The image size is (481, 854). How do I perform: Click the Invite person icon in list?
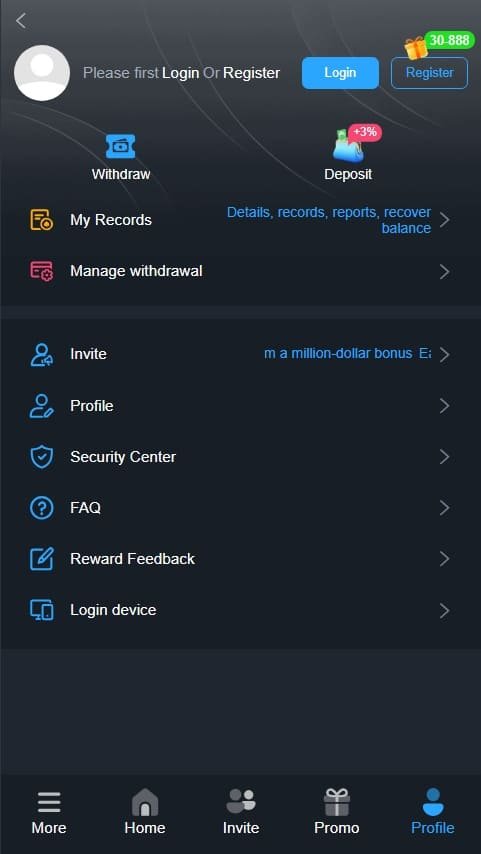tap(41, 355)
